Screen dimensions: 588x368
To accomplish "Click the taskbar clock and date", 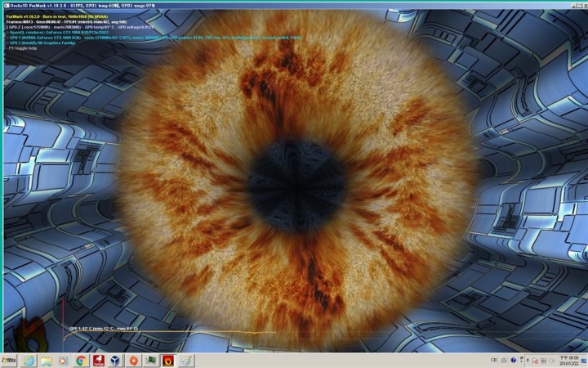I will click(x=569, y=361).
